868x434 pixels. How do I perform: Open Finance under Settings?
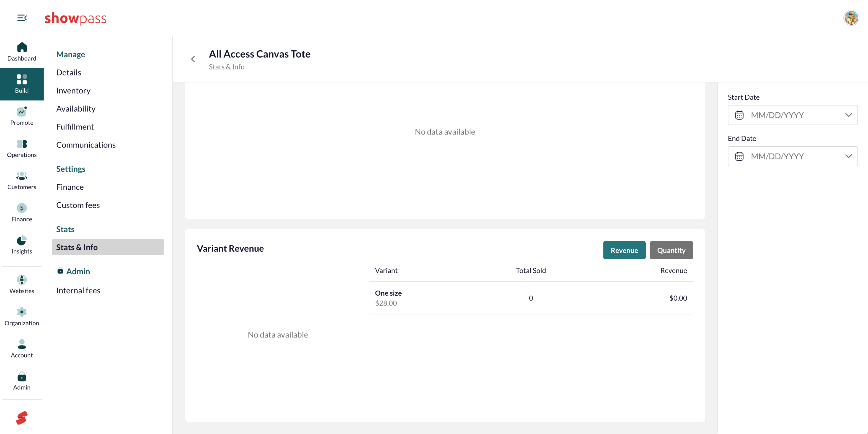tap(70, 187)
